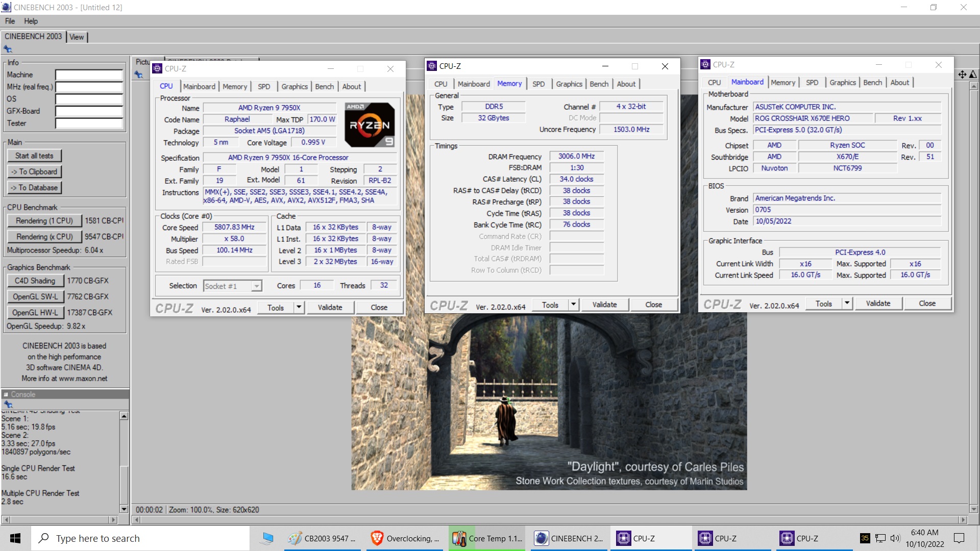The height and width of the screenshot is (551, 980).
Task: Click the Machine input field
Action: click(89, 74)
